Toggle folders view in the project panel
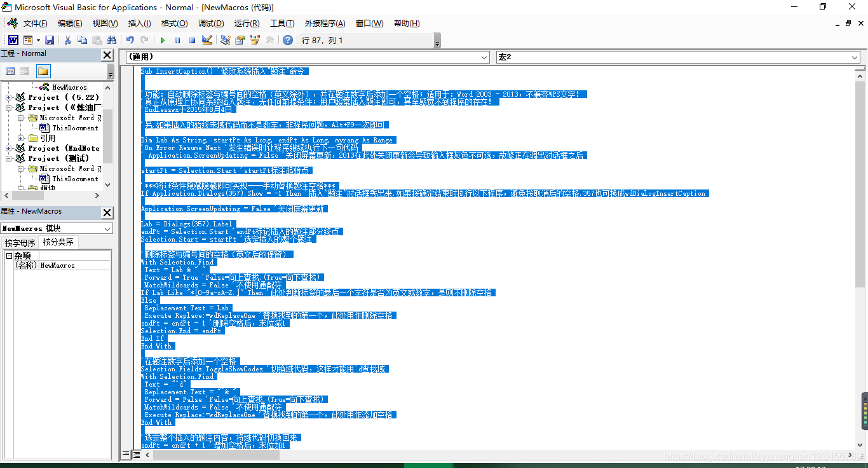 pos(43,71)
